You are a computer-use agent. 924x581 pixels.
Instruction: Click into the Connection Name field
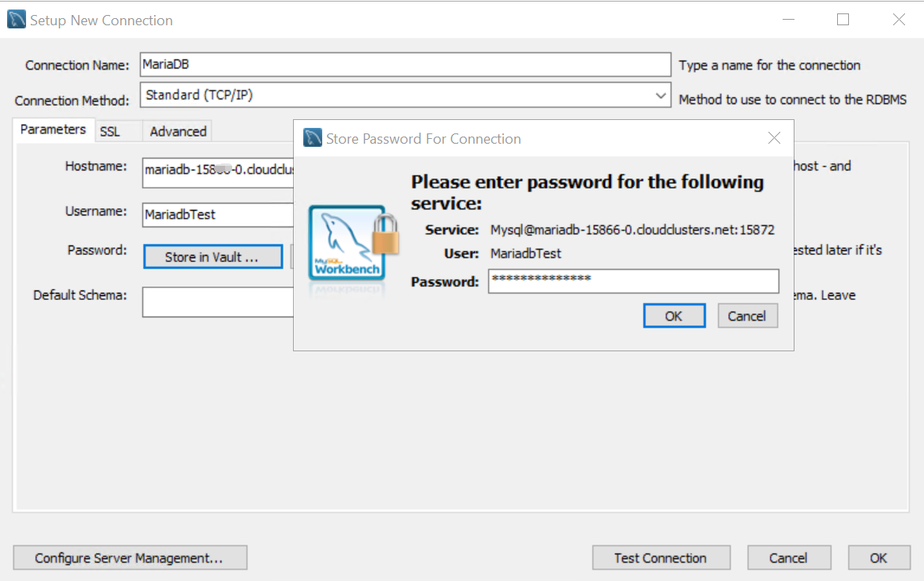404,65
